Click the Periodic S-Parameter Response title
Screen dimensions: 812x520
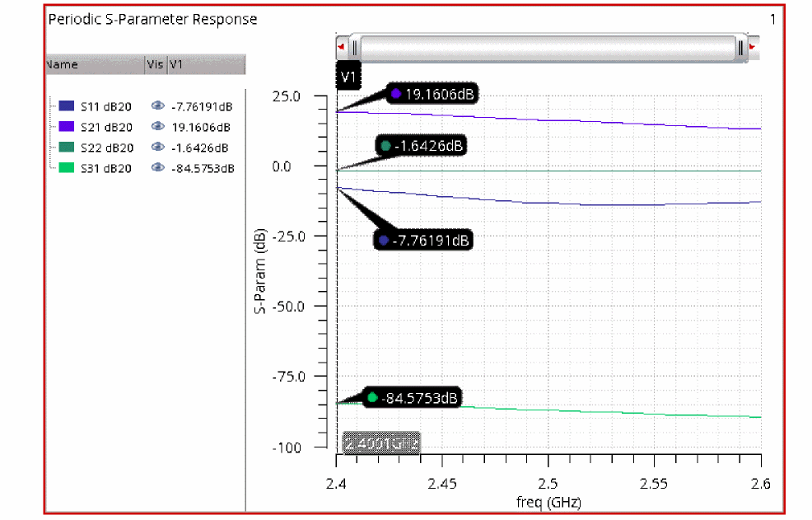click(x=153, y=19)
